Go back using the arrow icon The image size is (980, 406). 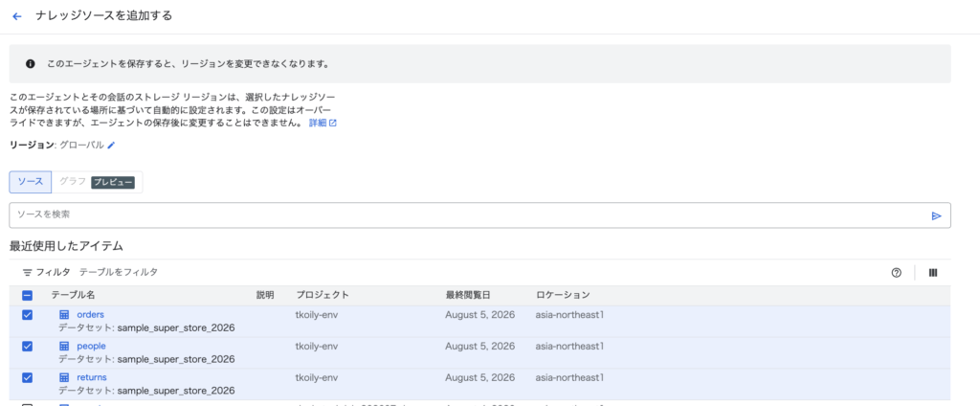(x=17, y=16)
